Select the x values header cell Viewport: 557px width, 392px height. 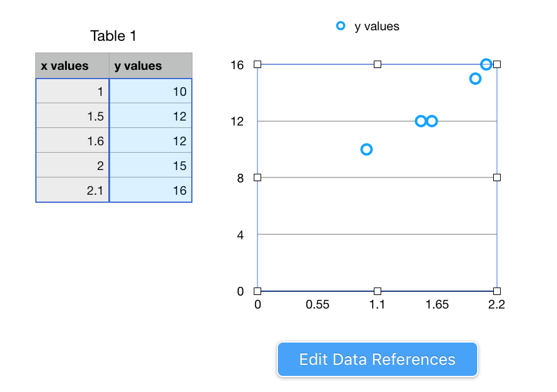(x=72, y=66)
